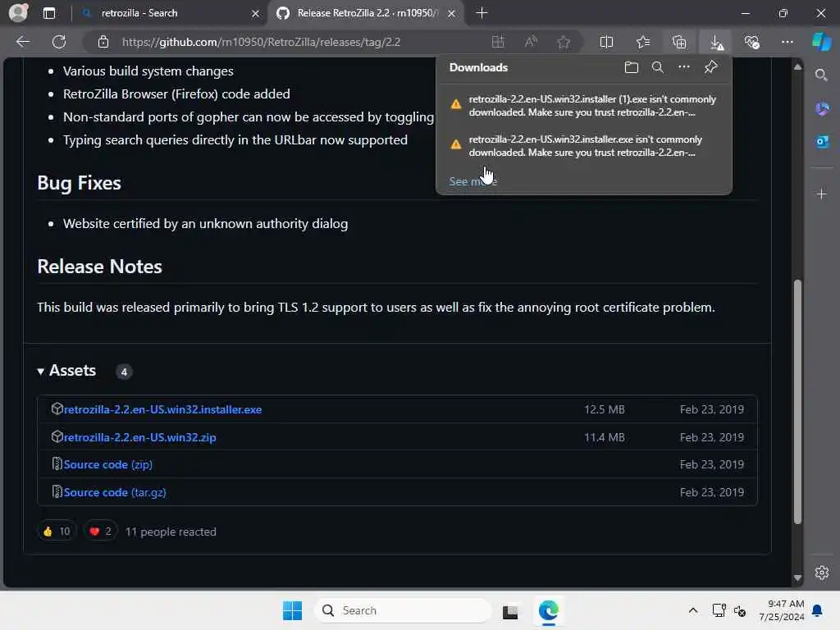Screen dimensions: 840x630
Task: Activate Read aloud icon
Action: (x=531, y=42)
